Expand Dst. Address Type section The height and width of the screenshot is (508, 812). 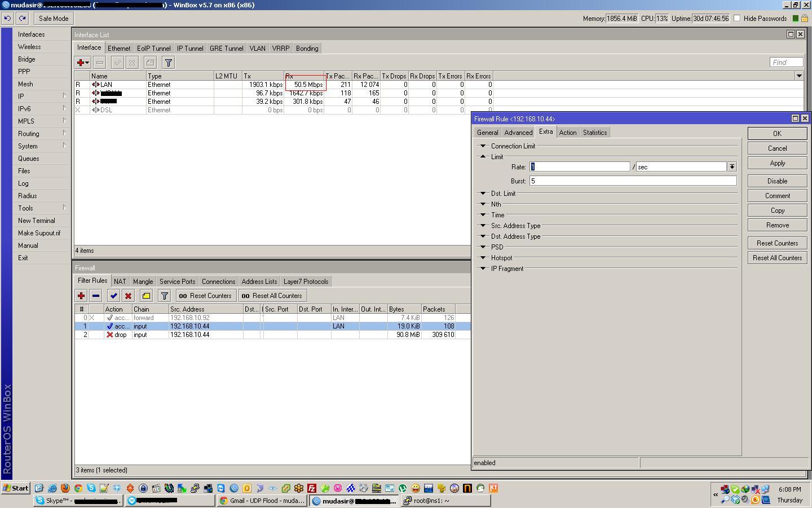pos(483,237)
